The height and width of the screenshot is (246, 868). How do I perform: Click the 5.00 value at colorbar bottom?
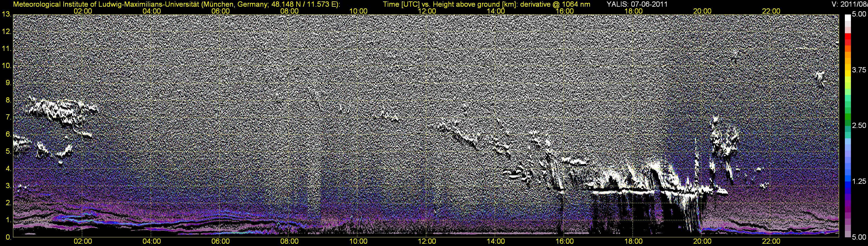859,238
